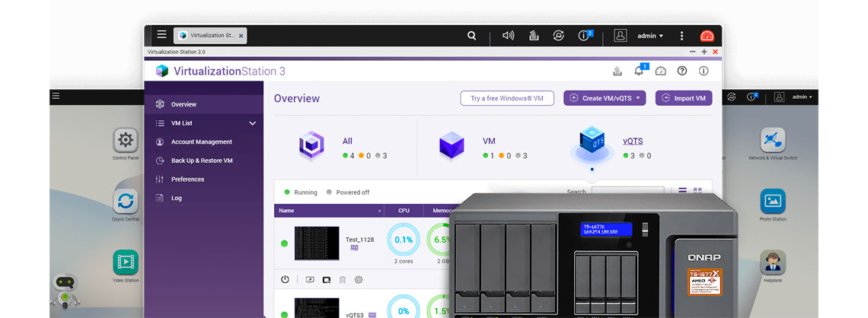Click the search magnifier in top bar
This screenshot has width=868, height=318.
472,35
